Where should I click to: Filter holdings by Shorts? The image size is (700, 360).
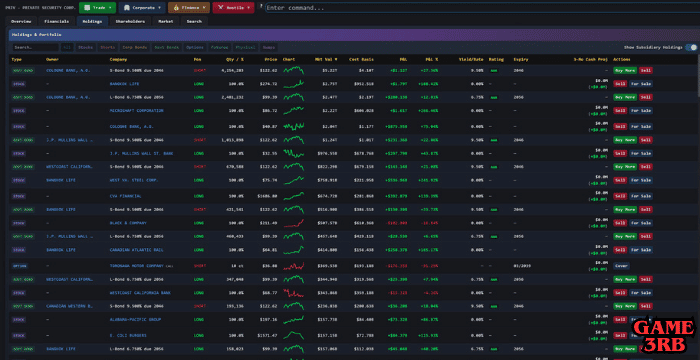tap(108, 47)
